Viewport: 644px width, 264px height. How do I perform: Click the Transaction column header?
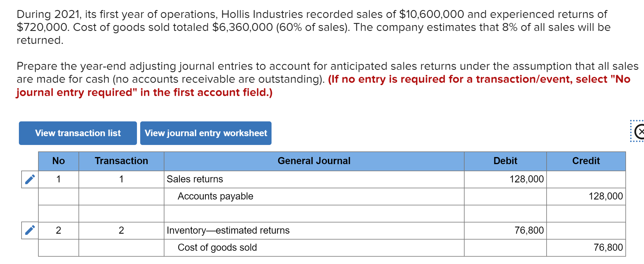point(121,161)
